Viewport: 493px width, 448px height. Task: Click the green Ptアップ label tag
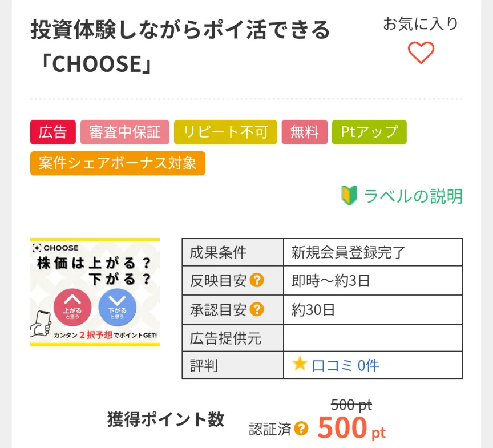(x=369, y=132)
